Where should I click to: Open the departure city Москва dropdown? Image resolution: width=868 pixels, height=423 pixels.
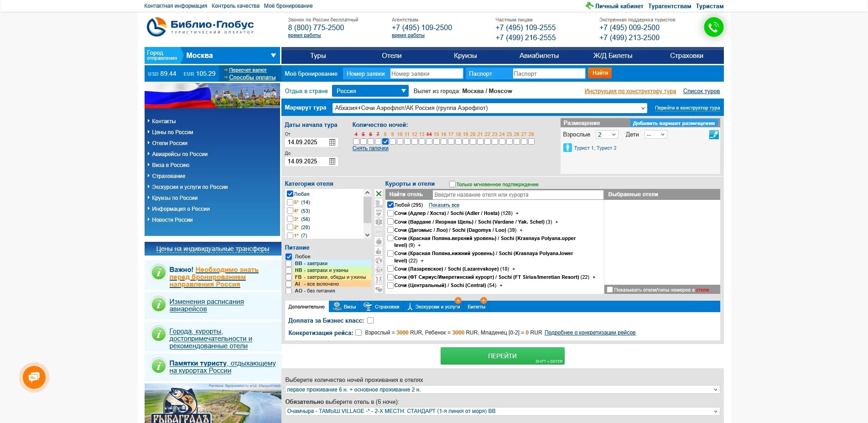point(273,56)
